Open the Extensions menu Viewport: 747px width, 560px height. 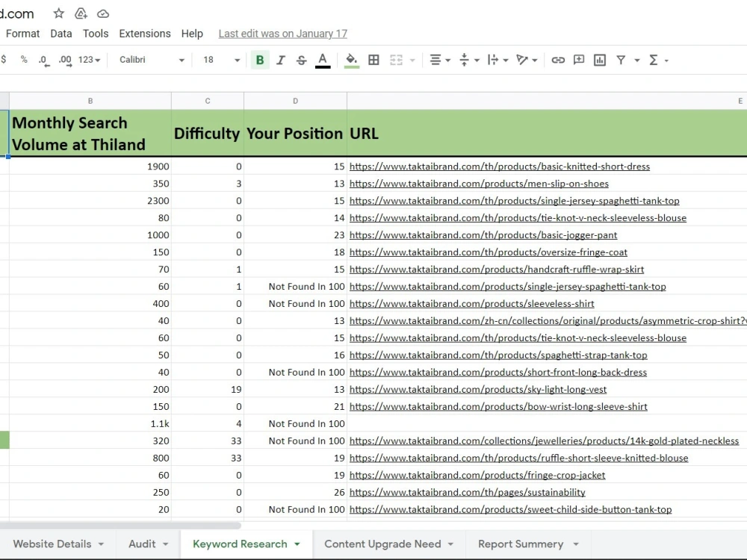(x=145, y=34)
